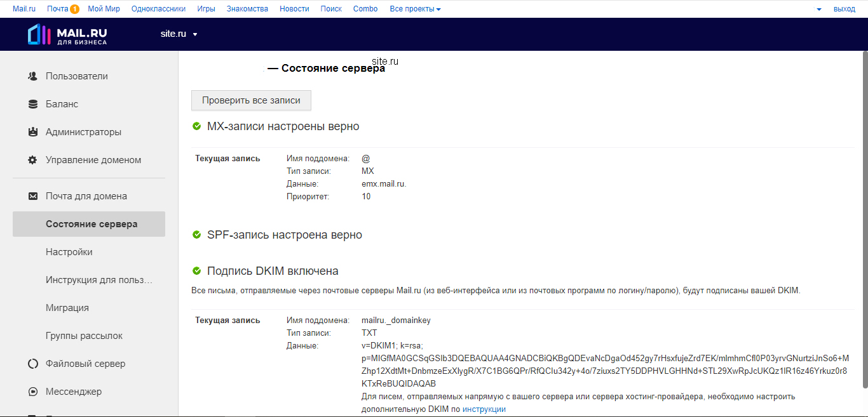Screen dimensions: 868x417
Task: Click the Почта для домена envelope icon
Action: coord(32,196)
